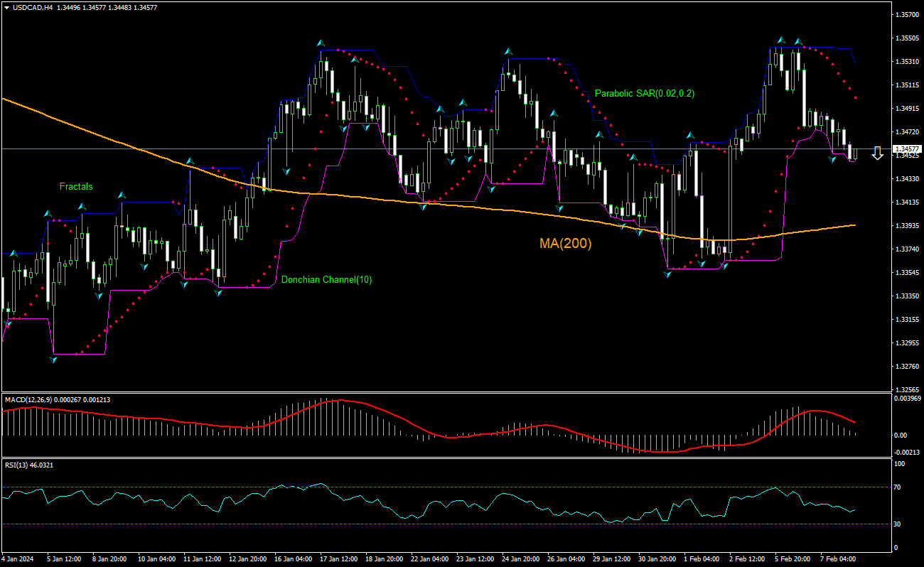Click a cyan up fractal arrow above a swing high
The image size is (924, 567).
click(x=321, y=41)
